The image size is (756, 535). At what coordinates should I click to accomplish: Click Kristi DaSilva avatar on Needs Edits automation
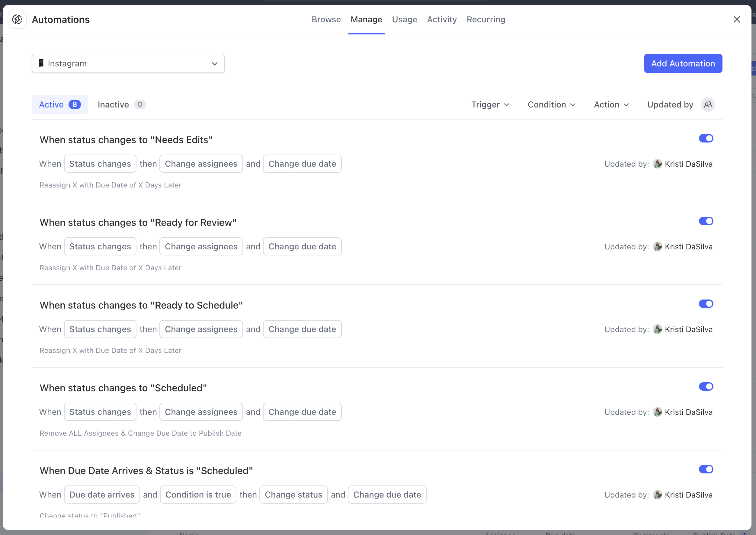(657, 164)
